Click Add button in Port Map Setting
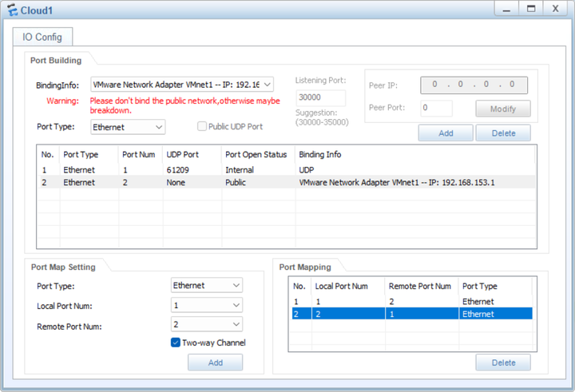 pos(215,362)
